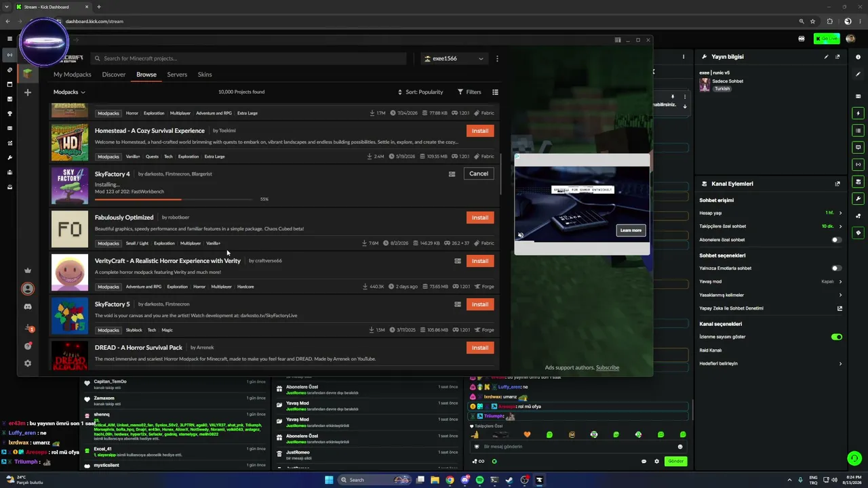Screen dimensions: 868x488
Task: Click the green support chat bubble
Action: 854,459
